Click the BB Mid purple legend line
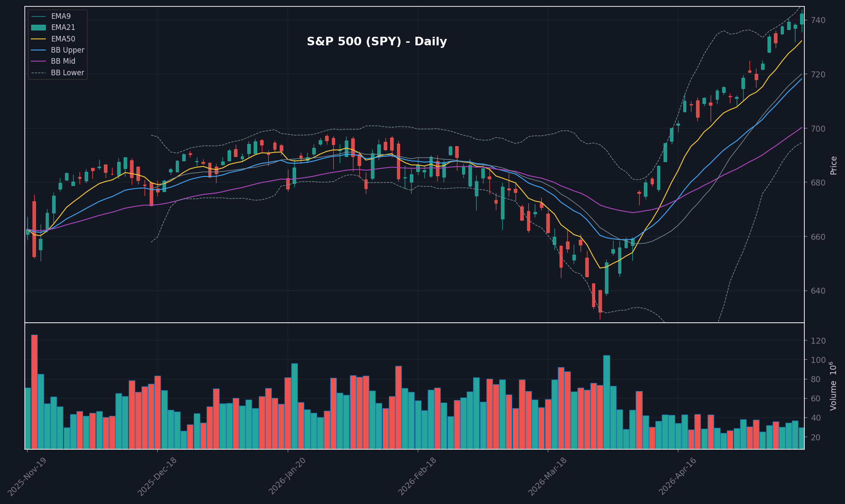This screenshot has width=845, height=504. 39,61
